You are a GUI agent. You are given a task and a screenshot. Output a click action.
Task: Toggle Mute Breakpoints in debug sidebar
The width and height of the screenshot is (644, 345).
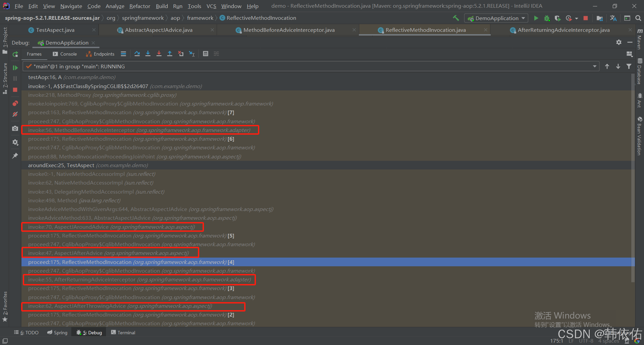coord(15,114)
